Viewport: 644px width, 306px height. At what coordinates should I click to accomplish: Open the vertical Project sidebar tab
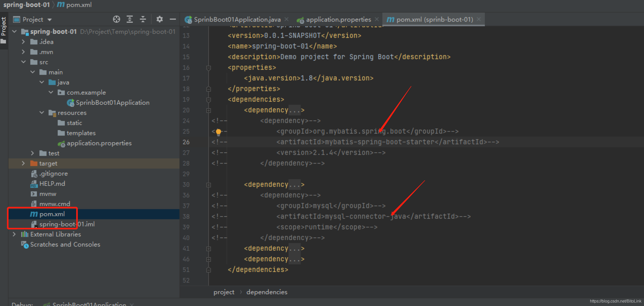(x=4, y=27)
